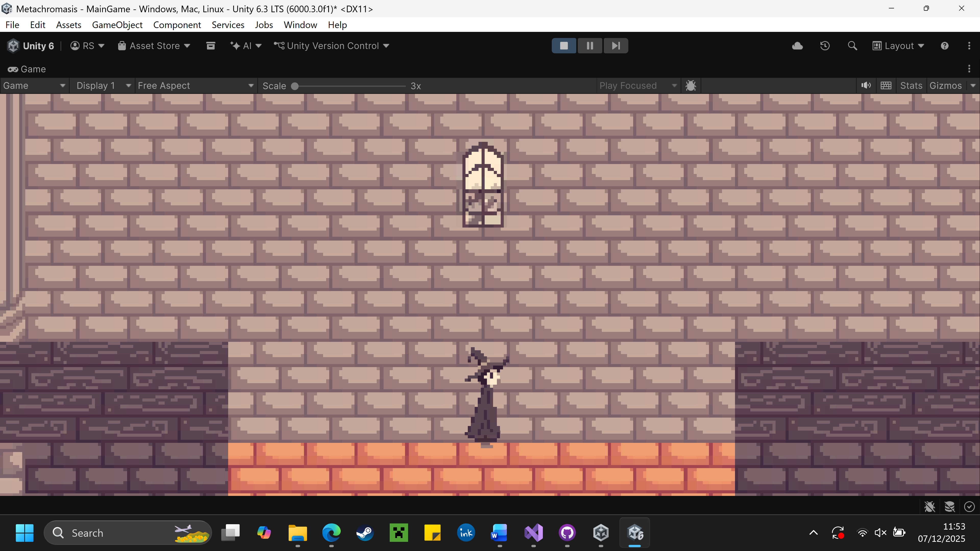Pause the running game
The width and height of the screenshot is (980, 551).
tap(590, 46)
